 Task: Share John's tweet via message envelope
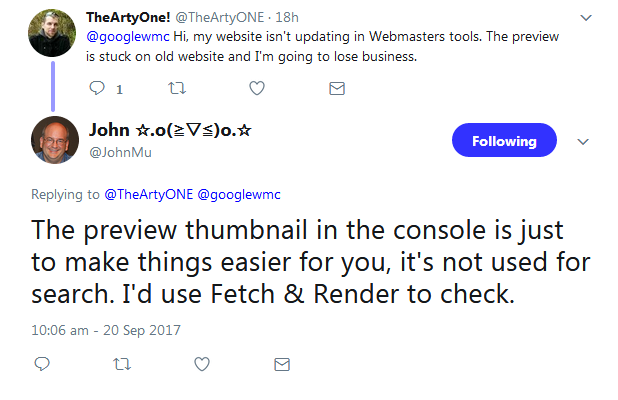[x=281, y=364]
